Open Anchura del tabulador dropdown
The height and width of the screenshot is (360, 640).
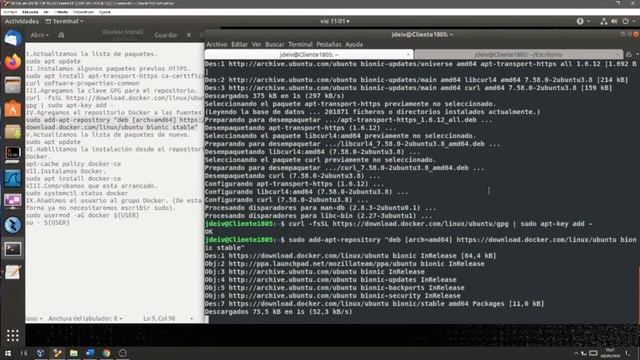(85, 318)
